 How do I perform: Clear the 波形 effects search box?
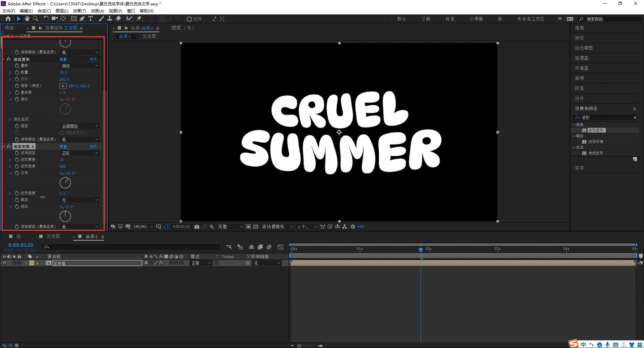[635, 118]
